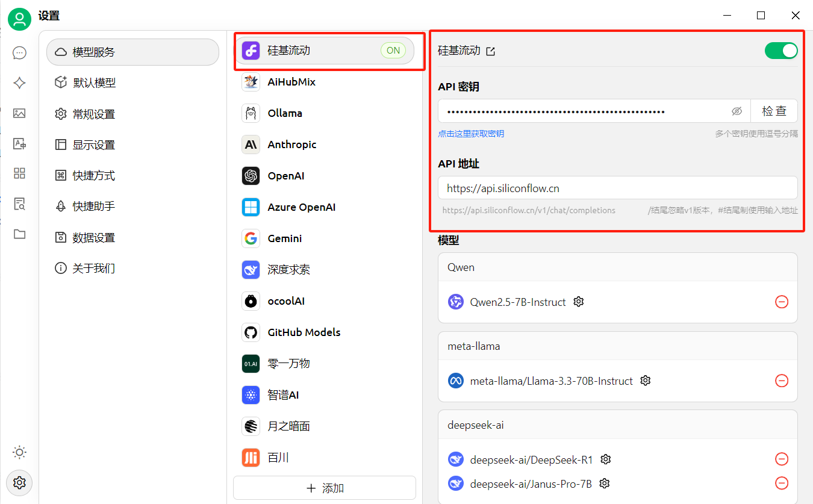Image resolution: width=813 pixels, height=504 pixels.
Task: Open the 默认模型 settings section
Action: point(132,83)
